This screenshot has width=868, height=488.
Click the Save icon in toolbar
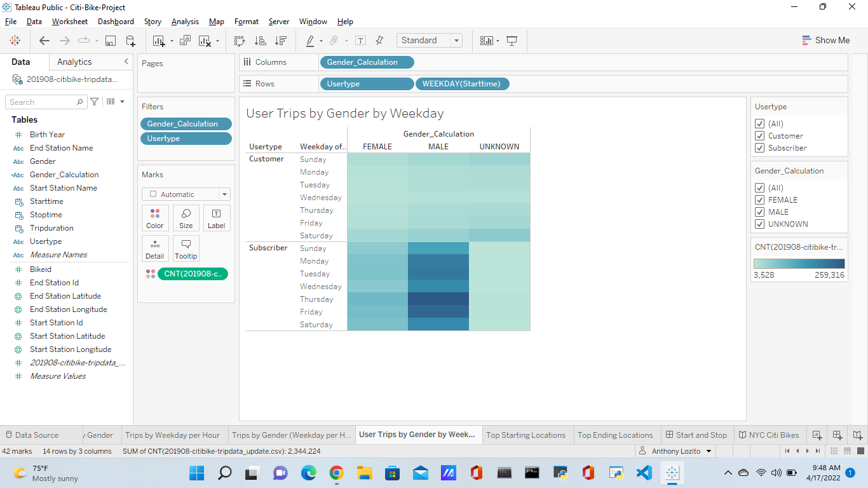[110, 41]
